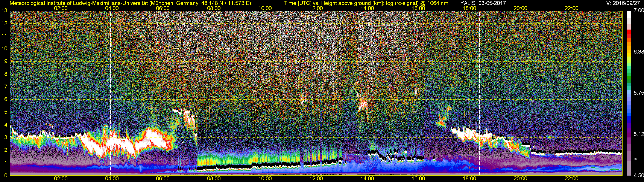The image size is (644, 182).
Task: Click the '14:00' label on the top time axis
Action: [367, 8]
